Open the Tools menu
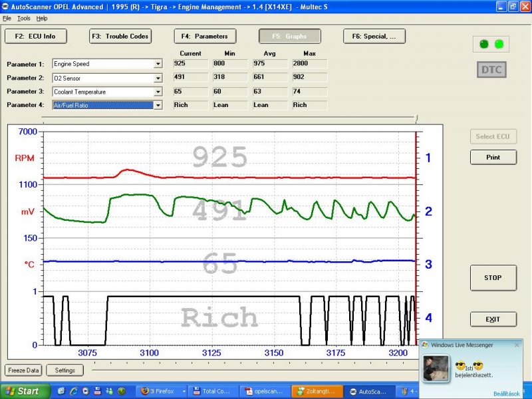This screenshot has width=532, height=399. coord(24,19)
